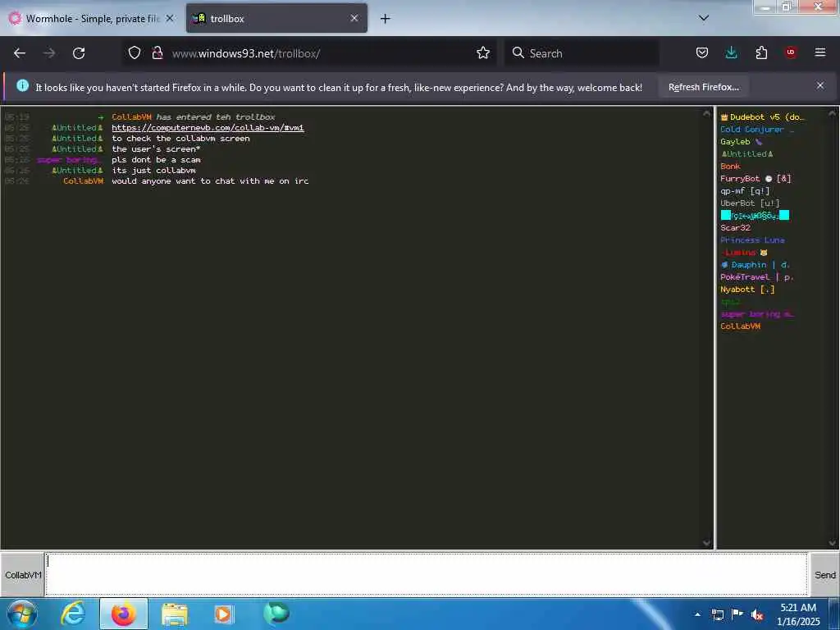Select Nyabott [.] in user list
This screenshot has height=630, width=840.
click(x=747, y=290)
